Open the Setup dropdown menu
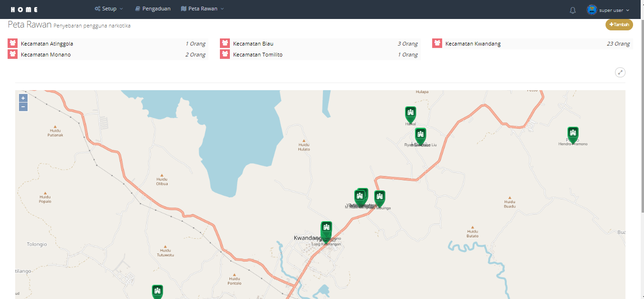 [x=109, y=9]
